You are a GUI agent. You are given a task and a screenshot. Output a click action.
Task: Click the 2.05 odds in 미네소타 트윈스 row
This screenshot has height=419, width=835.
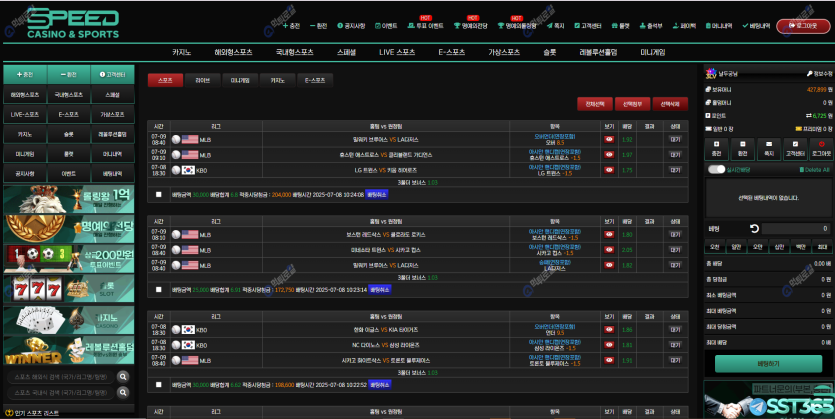[x=627, y=250]
